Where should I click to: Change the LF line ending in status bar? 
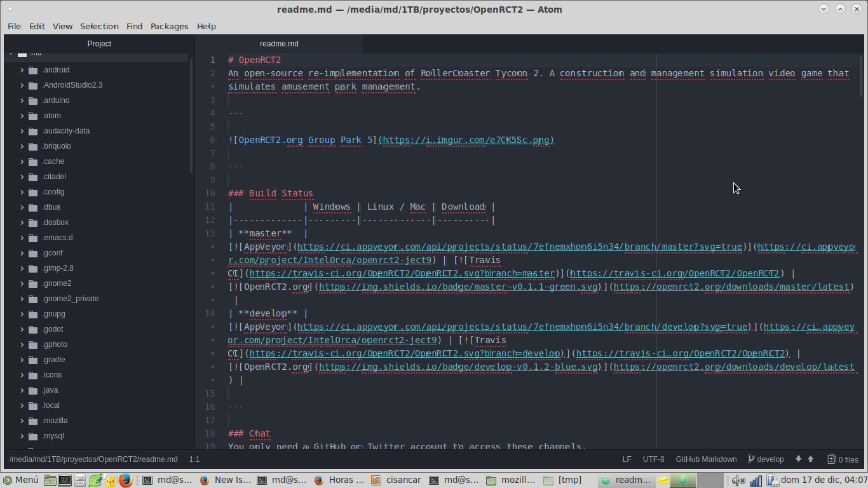coord(627,459)
